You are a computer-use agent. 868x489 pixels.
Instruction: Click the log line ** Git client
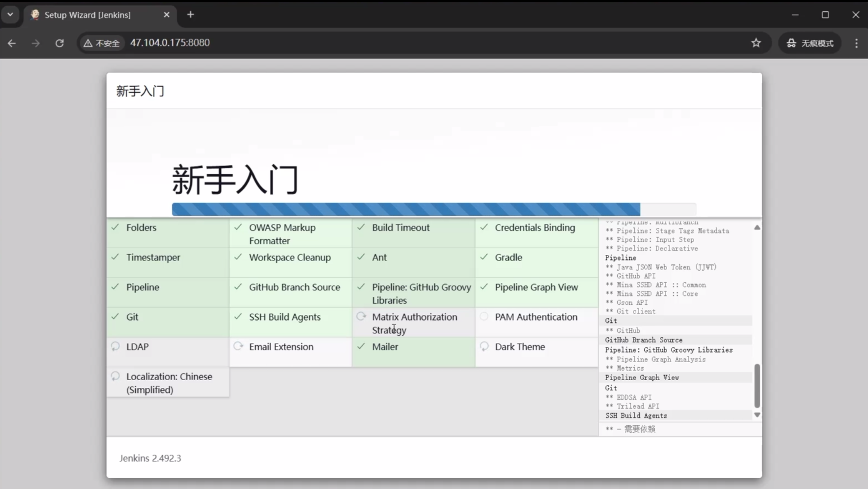(x=630, y=312)
